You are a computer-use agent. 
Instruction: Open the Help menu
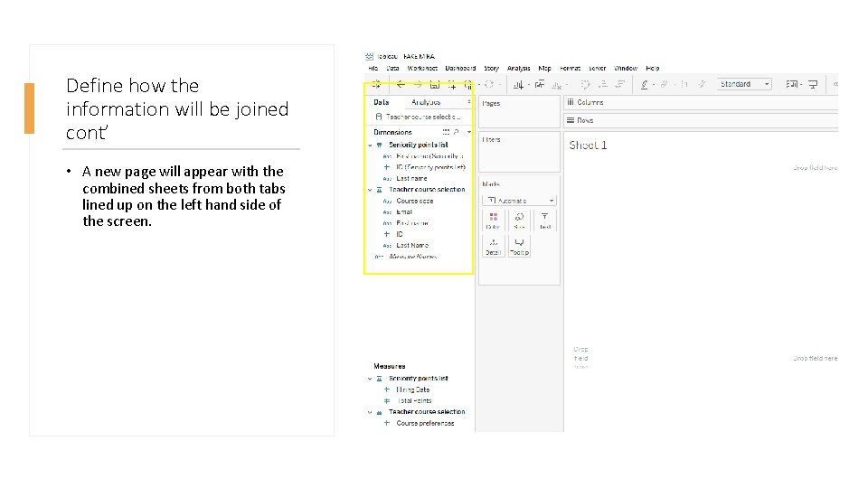(x=653, y=69)
